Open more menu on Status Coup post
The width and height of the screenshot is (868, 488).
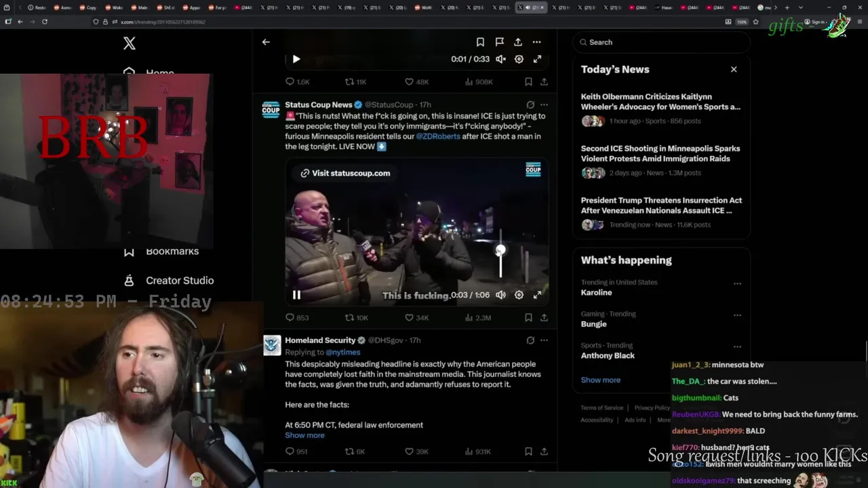[544, 105]
